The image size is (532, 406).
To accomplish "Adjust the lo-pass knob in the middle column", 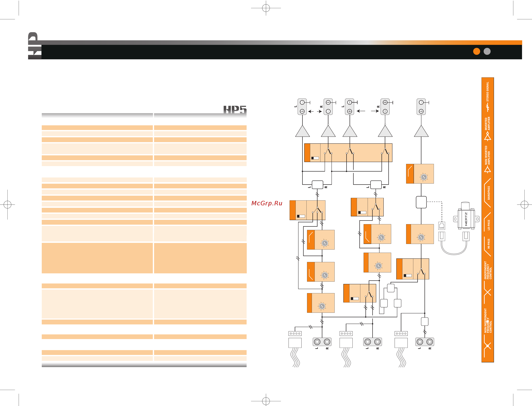I will tap(381, 238).
